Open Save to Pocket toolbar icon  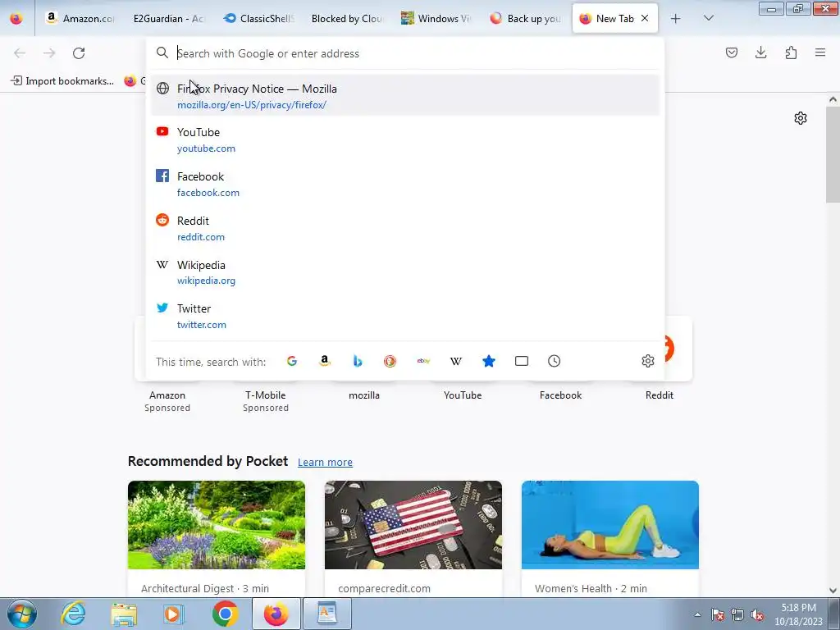[x=731, y=52]
